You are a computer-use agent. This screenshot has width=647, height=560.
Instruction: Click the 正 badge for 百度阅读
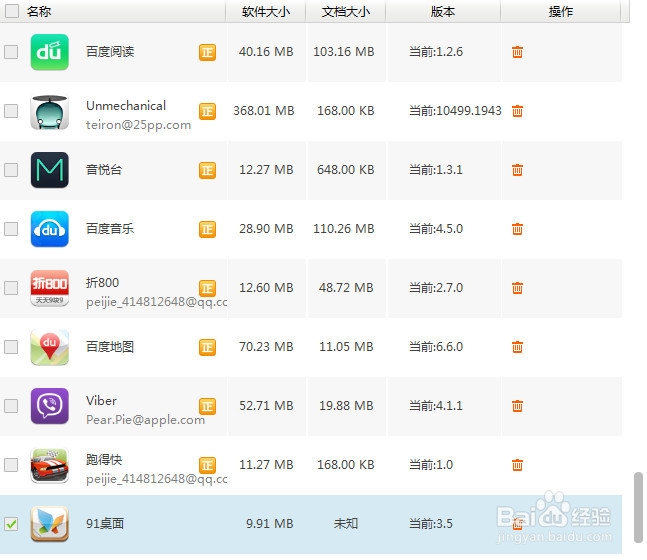coord(207,52)
